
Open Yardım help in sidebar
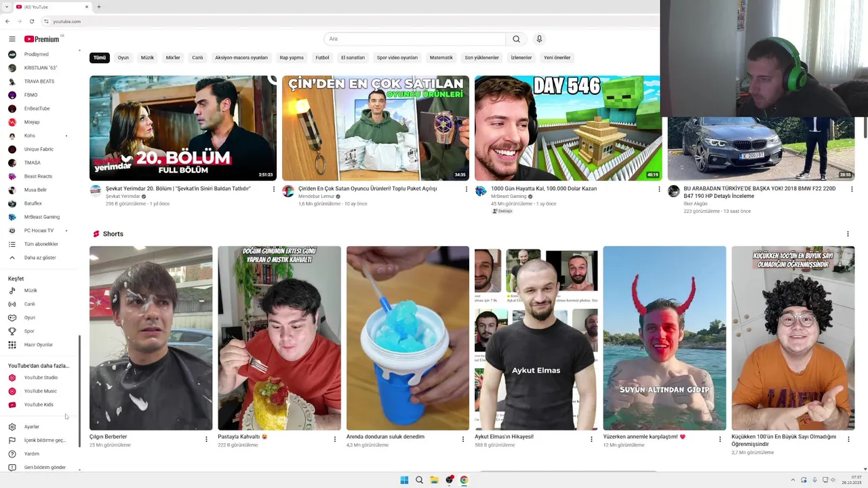pyautogui.click(x=41, y=453)
